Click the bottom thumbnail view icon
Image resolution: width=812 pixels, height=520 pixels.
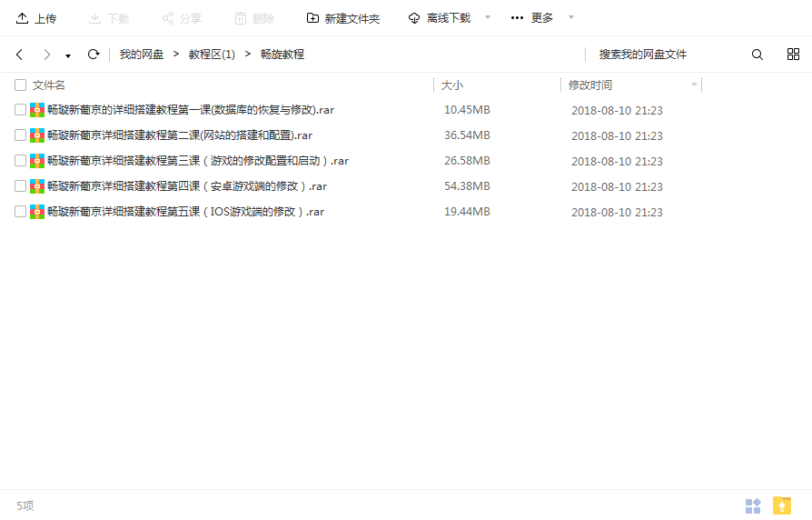tap(753, 505)
